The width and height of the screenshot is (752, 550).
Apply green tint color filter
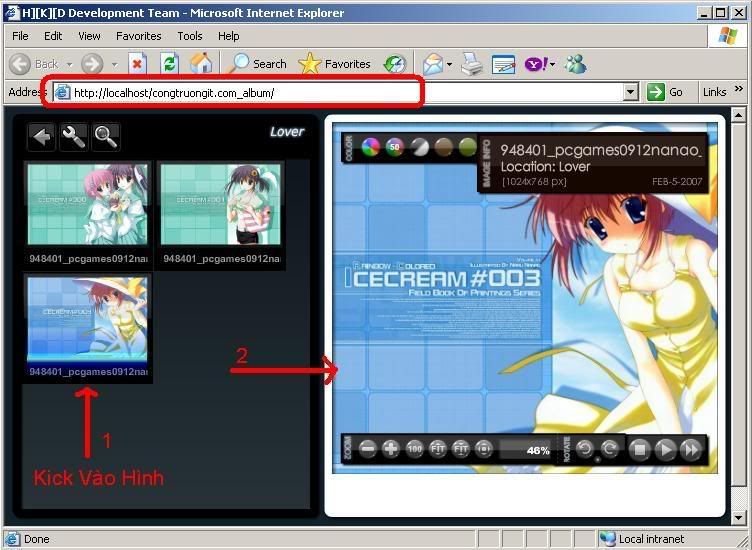click(467, 147)
